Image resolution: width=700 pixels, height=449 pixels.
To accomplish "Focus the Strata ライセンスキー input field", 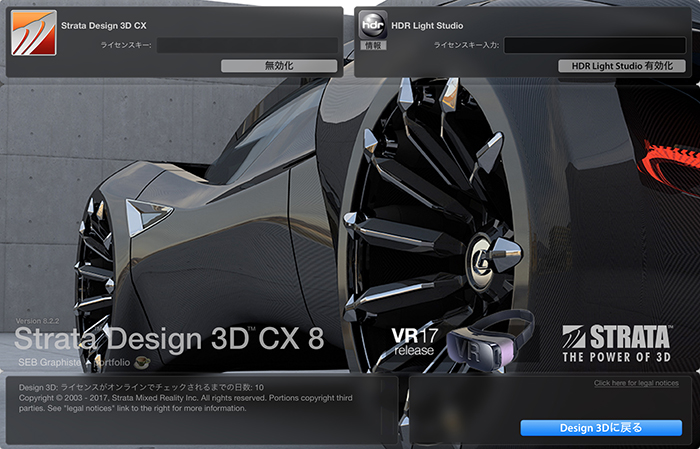I will [247, 45].
